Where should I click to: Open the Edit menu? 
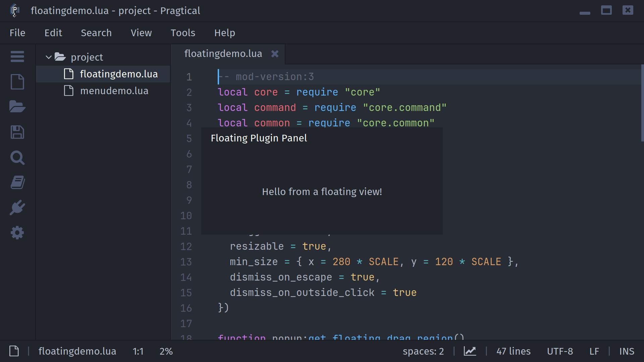(x=53, y=33)
